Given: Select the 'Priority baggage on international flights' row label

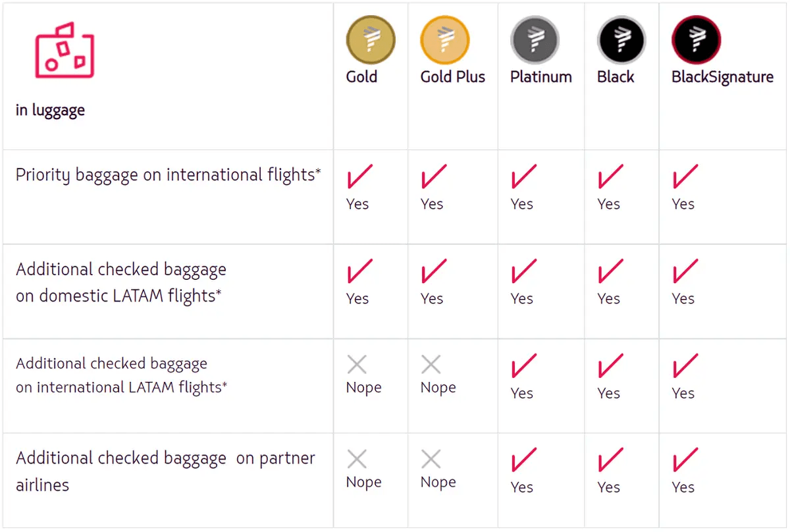Looking at the screenshot, I should click(x=168, y=175).
